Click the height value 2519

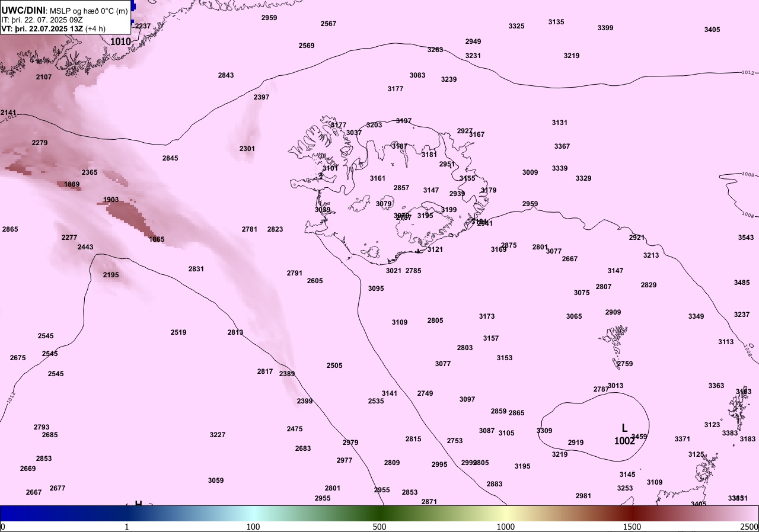click(x=178, y=332)
